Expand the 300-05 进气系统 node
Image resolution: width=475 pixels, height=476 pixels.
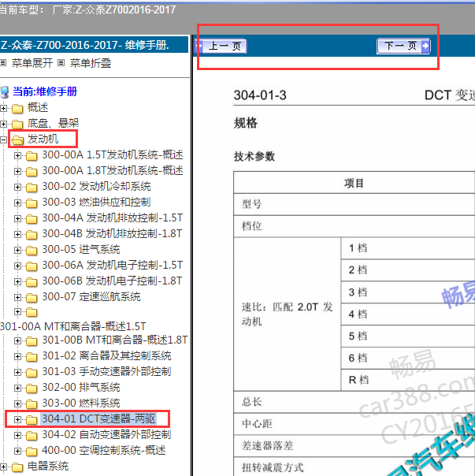click(17, 250)
